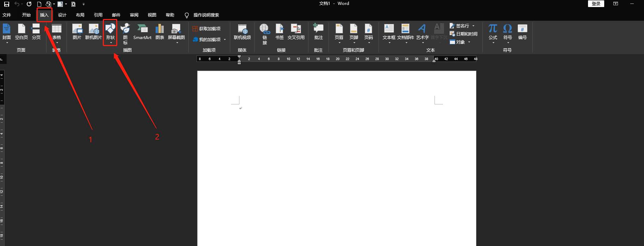Viewport: 644px width, 246px height.
Task: Expand the object (对象) dropdown arrow
Action: click(469, 42)
